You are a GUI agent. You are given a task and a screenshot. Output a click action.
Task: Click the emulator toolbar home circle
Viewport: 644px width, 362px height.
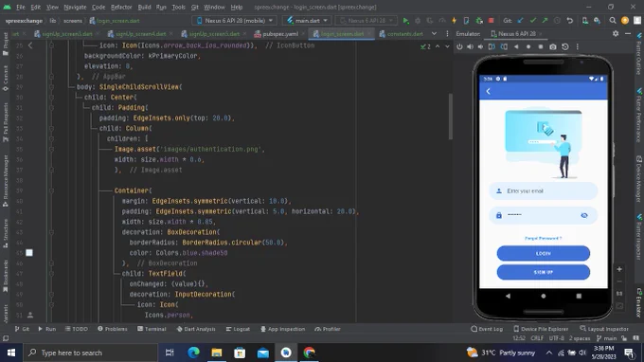(x=528, y=46)
